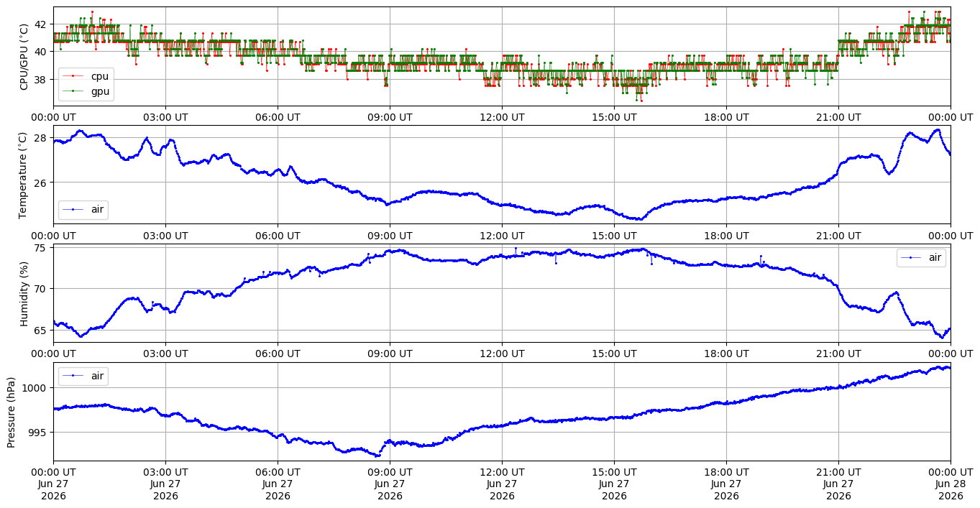Click the 40 tick on CPU/GPU axis
This screenshot has height=508, width=980.
tap(40, 52)
